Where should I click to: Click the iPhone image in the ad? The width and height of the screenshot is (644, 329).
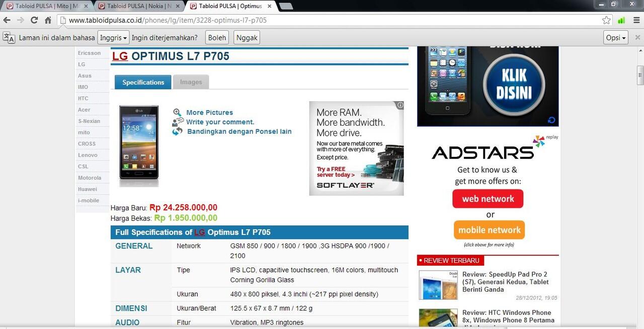click(x=448, y=80)
